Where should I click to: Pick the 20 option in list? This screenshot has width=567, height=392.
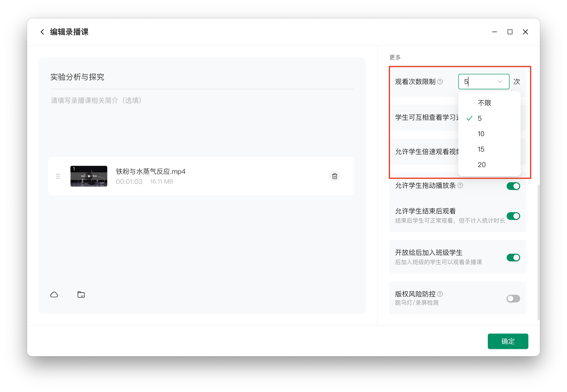[x=482, y=165]
